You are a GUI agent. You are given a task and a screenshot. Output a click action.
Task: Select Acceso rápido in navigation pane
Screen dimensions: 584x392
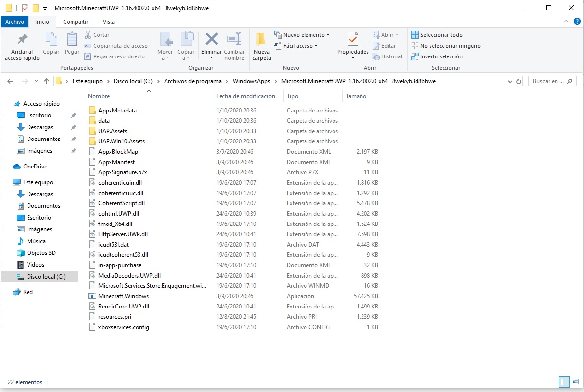[41, 104]
